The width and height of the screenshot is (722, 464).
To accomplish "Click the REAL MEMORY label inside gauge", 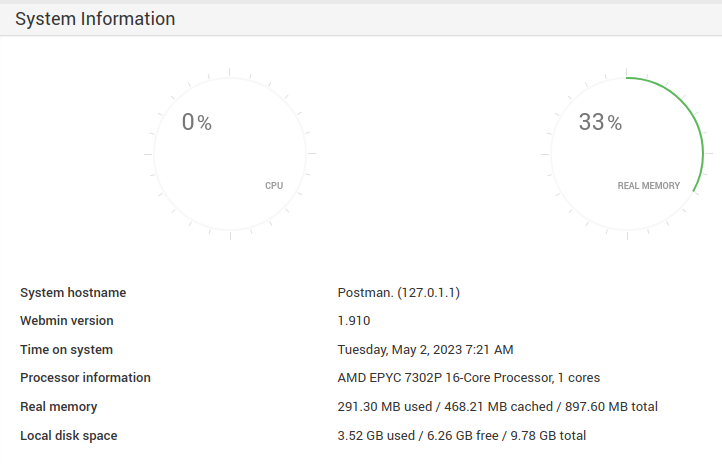I will pyautogui.click(x=648, y=186).
